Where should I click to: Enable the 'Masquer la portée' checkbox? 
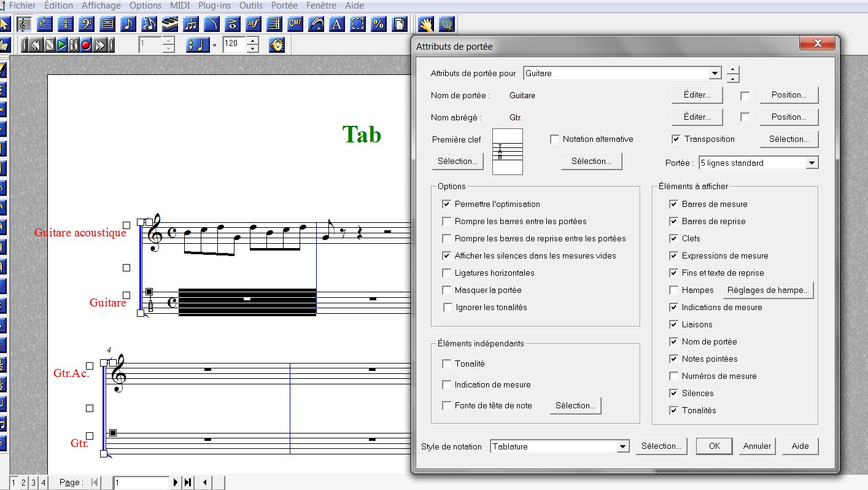click(x=447, y=290)
